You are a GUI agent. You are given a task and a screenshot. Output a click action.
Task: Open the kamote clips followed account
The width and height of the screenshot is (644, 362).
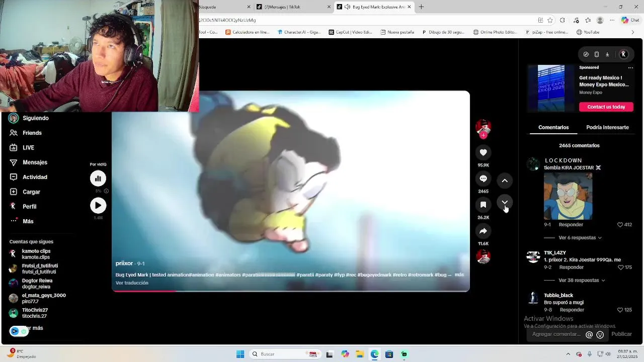click(30, 254)
